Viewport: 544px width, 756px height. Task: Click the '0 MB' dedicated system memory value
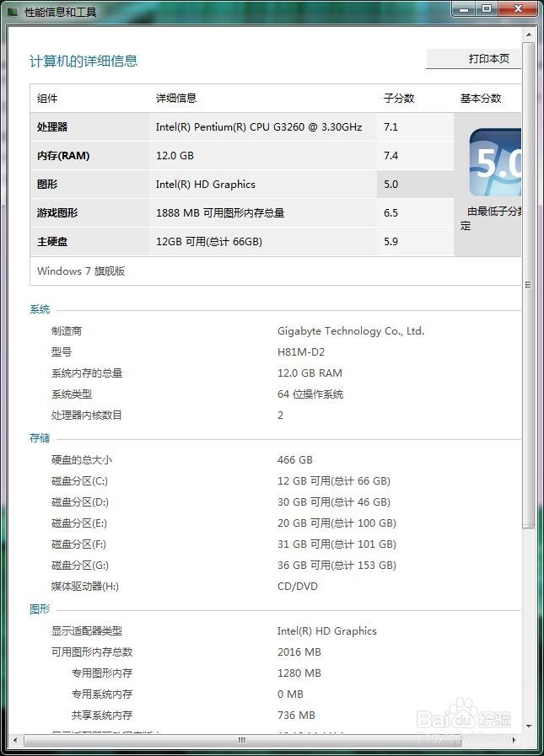290,694
